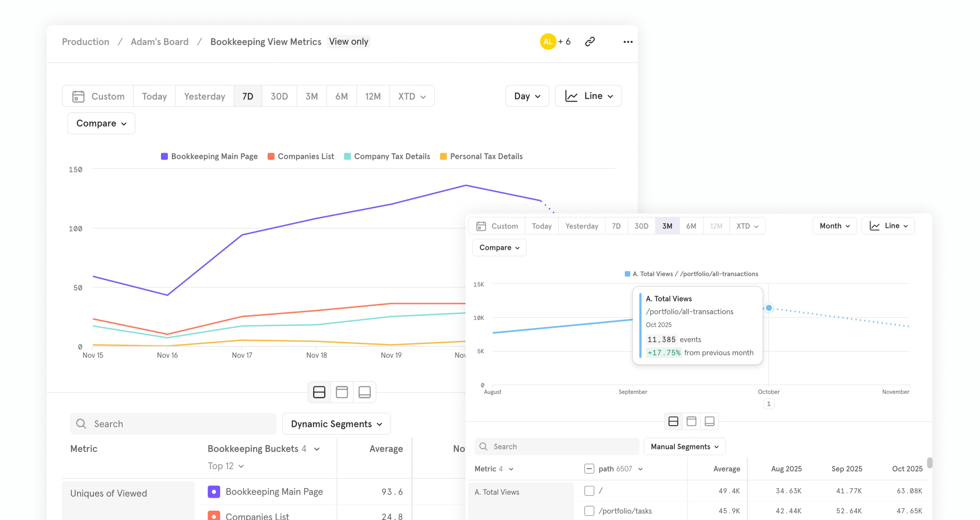Screen dimensions: 980x520
Task: Select the split chart-and-table layout icon
Action: pos(319,392)
